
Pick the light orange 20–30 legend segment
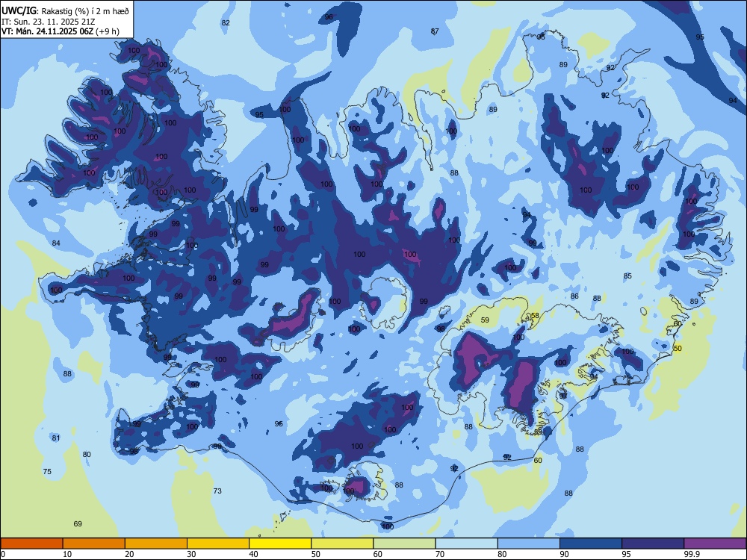pos(156,544)
